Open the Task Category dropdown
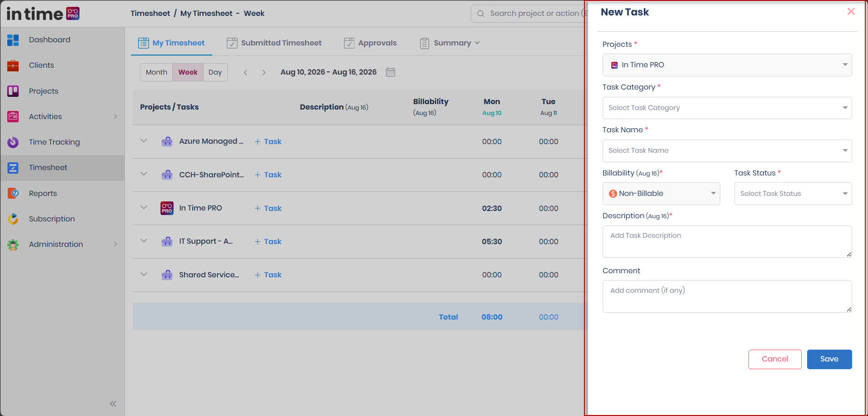The image size is (868, 416). point(727,108)
